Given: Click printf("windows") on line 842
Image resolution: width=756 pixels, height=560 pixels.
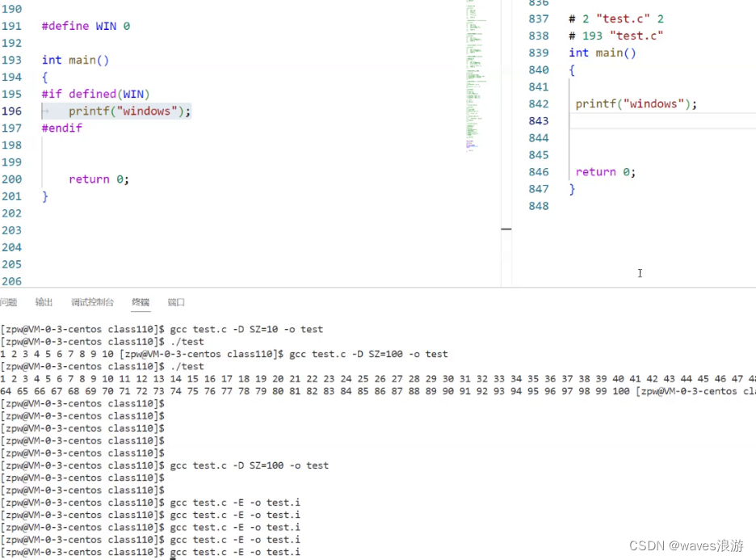Looking at the screenshot, I should coord(636,104).
